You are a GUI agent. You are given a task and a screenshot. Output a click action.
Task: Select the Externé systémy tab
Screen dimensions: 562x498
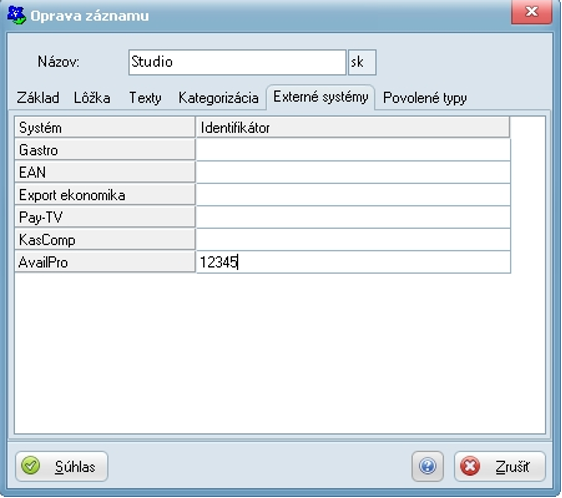pyautogui.click(x=320, y=97)
